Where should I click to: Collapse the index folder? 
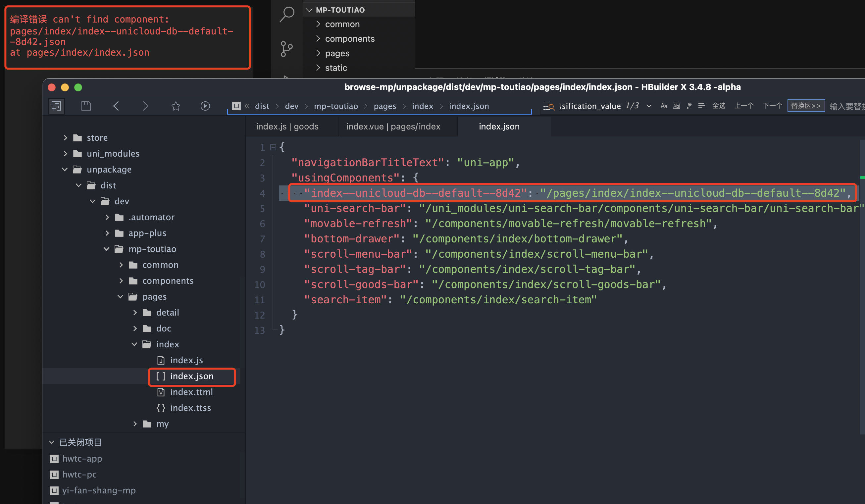click(x=134, y=344)
